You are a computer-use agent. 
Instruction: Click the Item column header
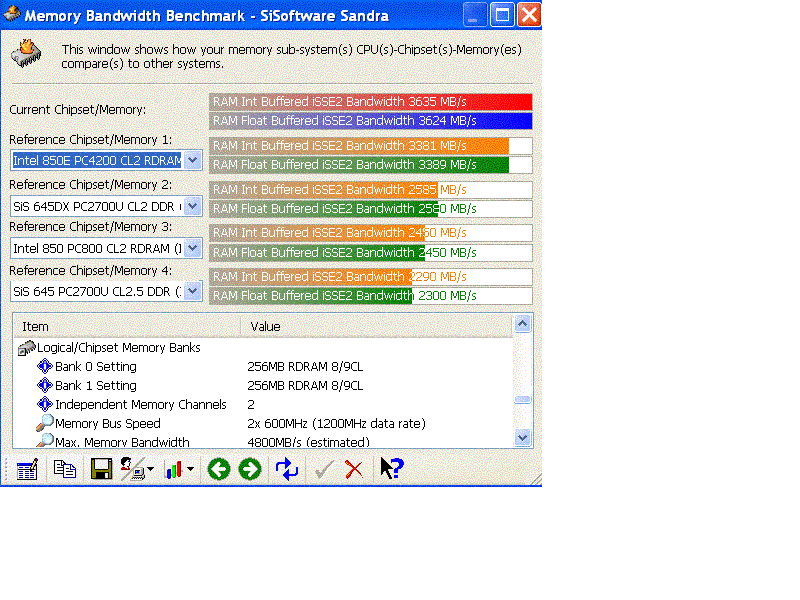pyautogui.click(x=127, y=327)
